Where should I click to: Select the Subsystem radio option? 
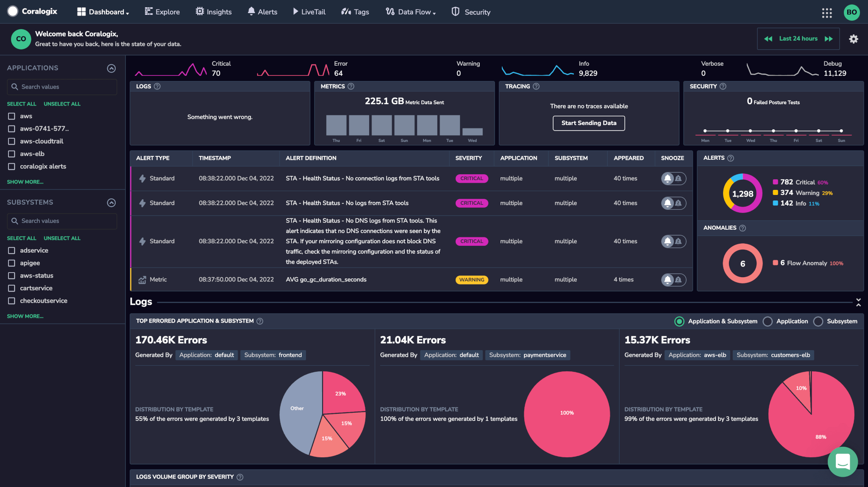pyautogui.click(x=818, y=322)
